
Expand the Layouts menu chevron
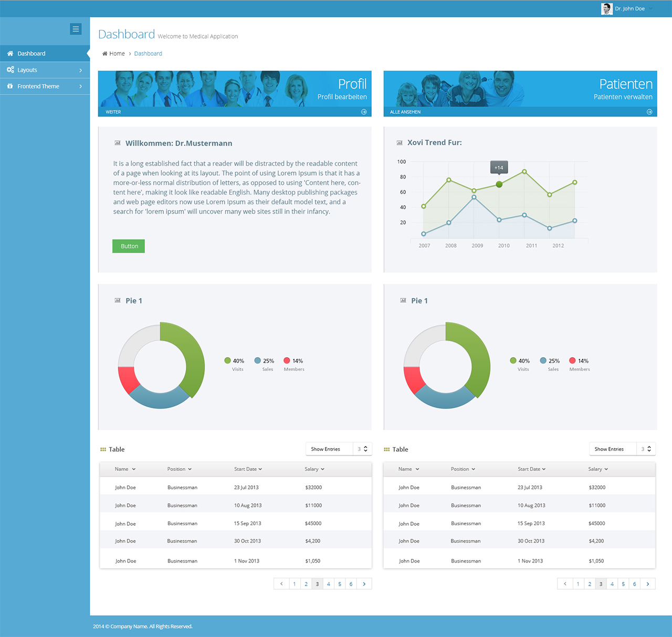click(x=80, y=69)
